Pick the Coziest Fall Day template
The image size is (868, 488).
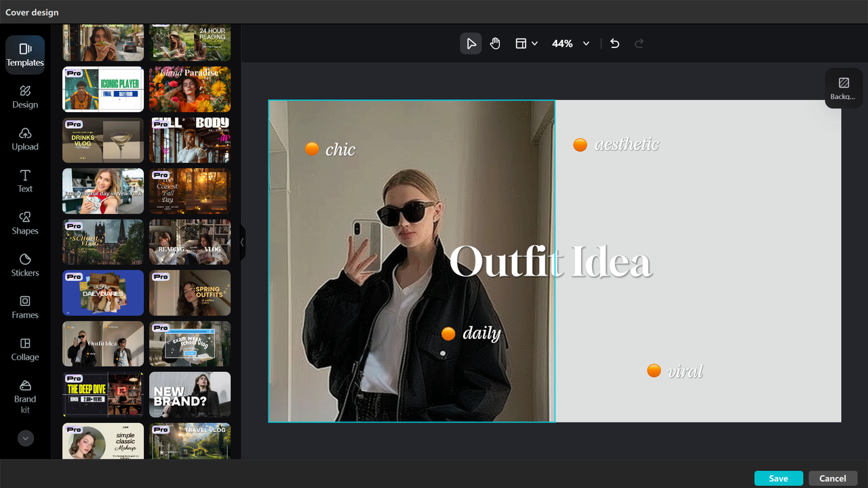point(190,191)
